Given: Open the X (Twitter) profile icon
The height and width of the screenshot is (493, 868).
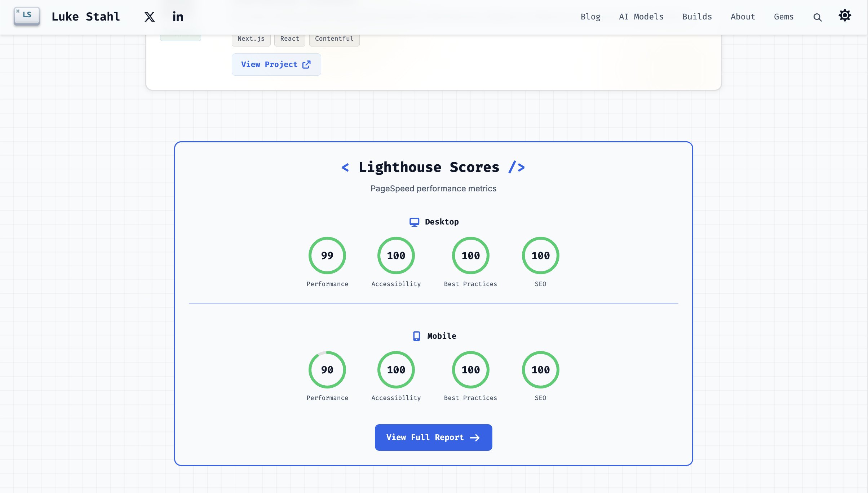Looking at the screenshot, I should click(x=150, y=17).
